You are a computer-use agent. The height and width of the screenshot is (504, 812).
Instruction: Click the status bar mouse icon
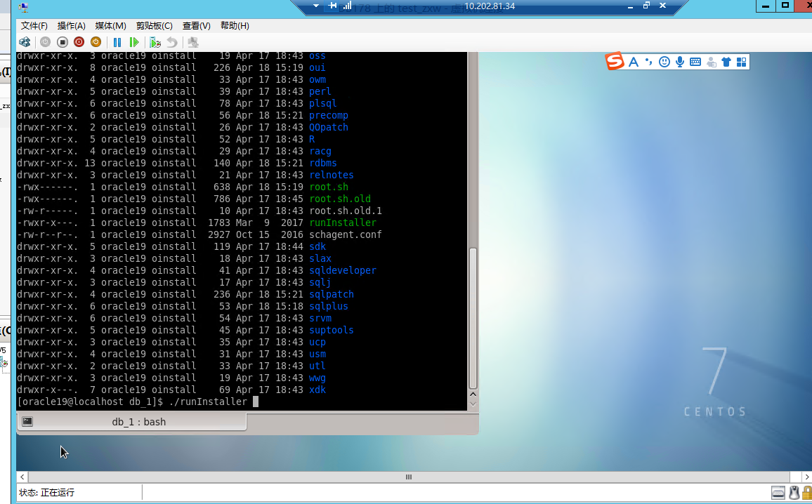[794, 493]
